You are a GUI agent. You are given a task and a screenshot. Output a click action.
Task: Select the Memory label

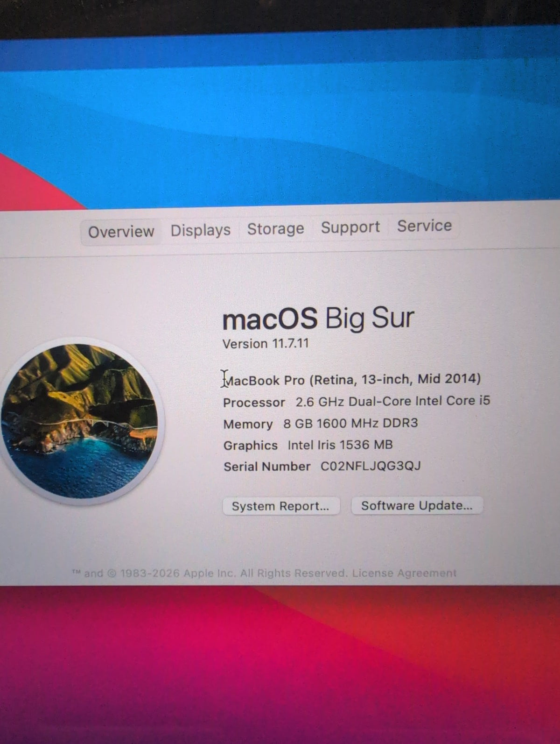pyautogui.click(x=248, y=425)
